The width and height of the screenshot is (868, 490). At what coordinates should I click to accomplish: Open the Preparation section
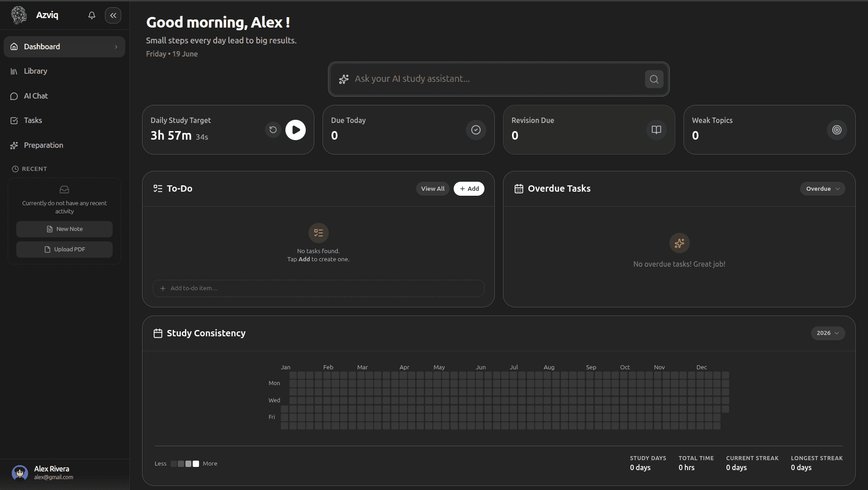pos(64,145)
